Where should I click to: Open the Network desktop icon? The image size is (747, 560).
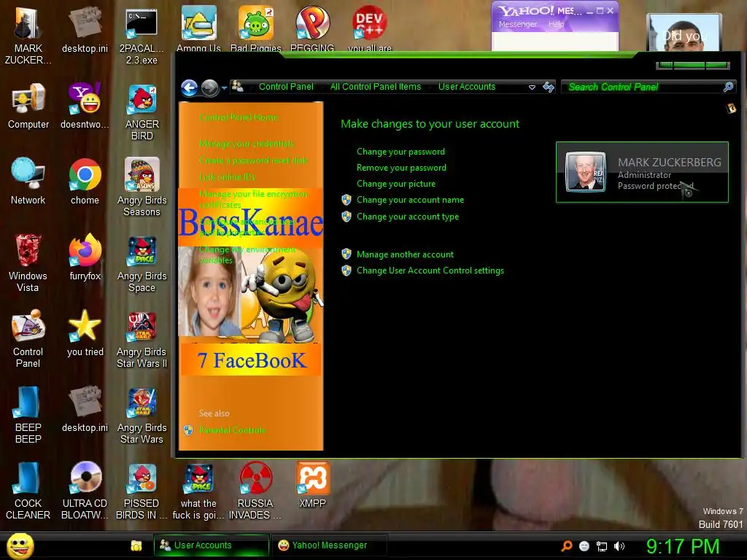[x=28, y=182]
